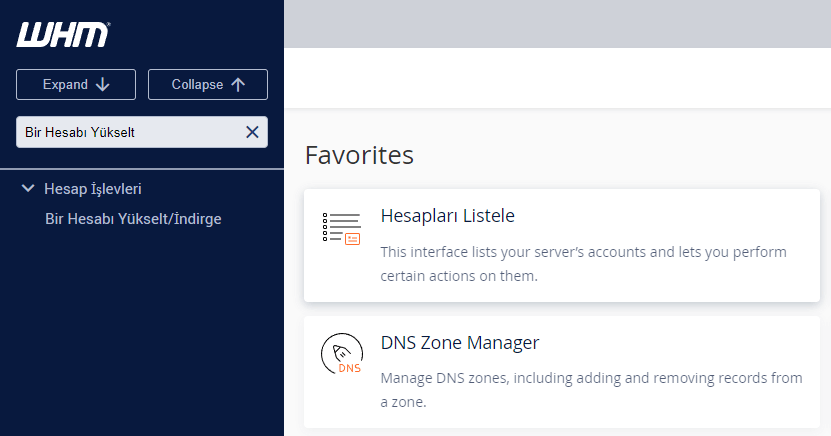Click the DNS Zone Manager description text

(591, 390)
